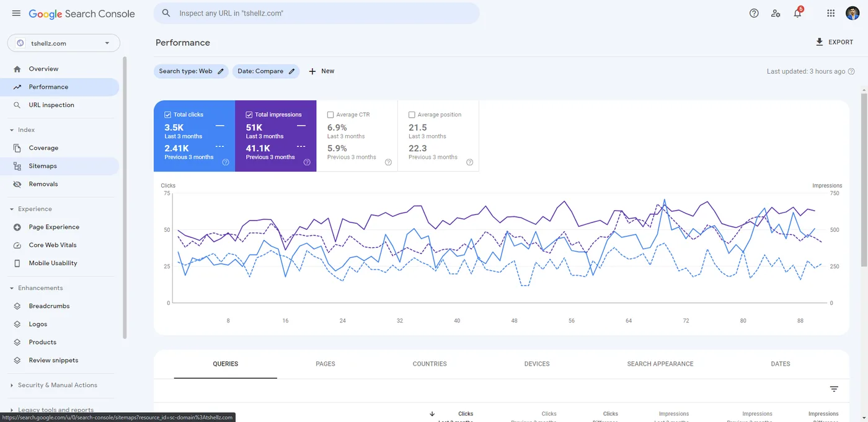Viewport: 868px width, 422px height.
Task: Click the URL inspection magnifier icon
Action: coord(17,105)
